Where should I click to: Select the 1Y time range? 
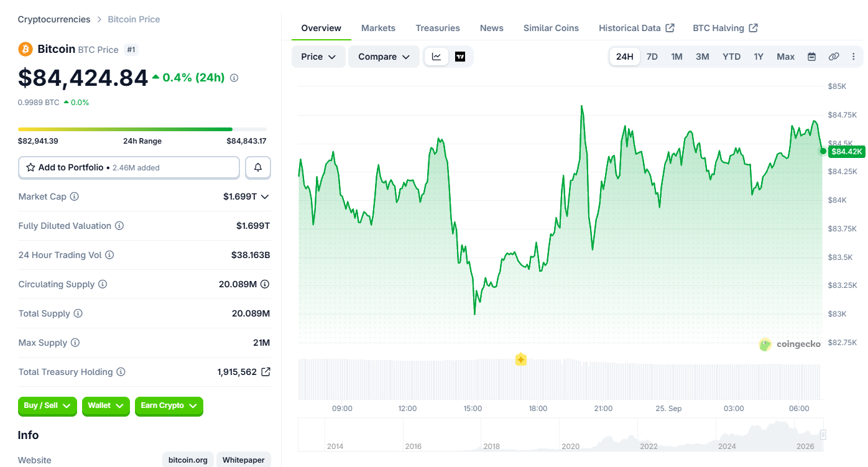click(x=759, y=57)
